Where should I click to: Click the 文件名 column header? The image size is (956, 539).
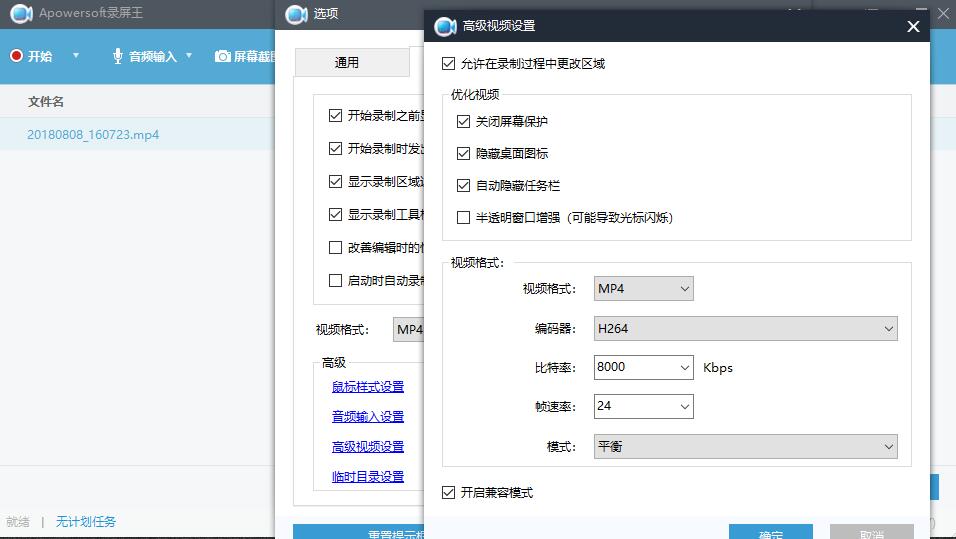coord(46,101)
